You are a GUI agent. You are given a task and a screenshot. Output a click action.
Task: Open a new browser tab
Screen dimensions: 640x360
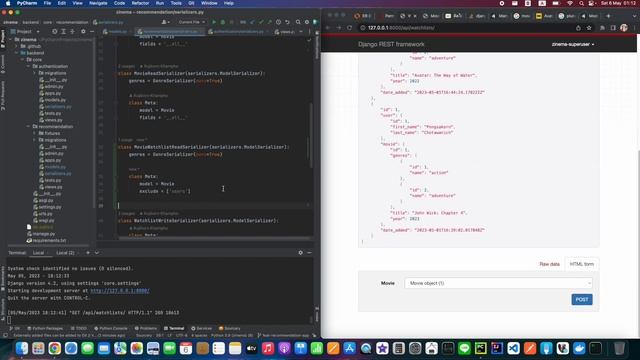tap(608, 16)
